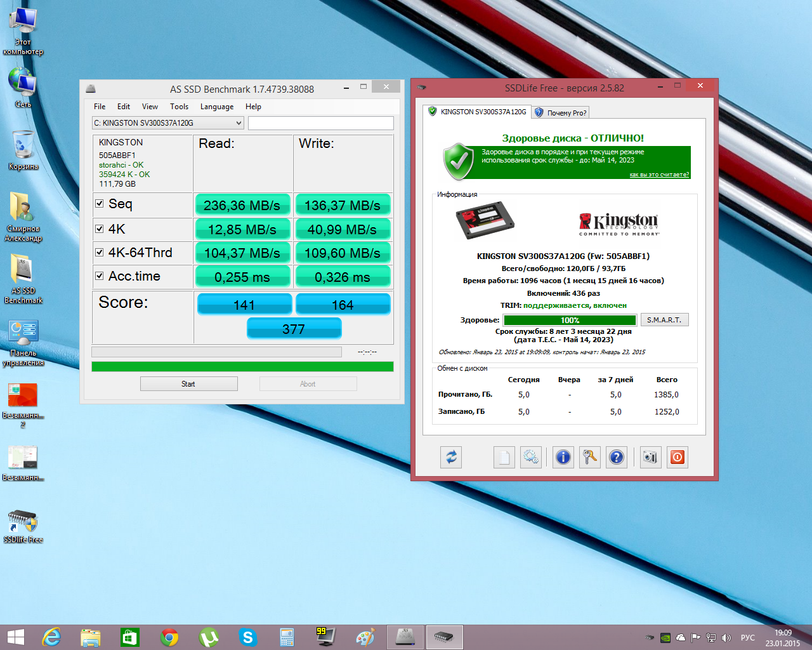Click the Kingston Technology logo in SSDLife

(x=619, y=224)
